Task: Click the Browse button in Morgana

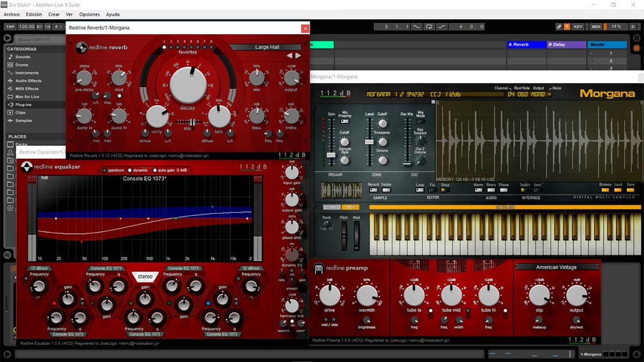Action: (x=605, y=190)
